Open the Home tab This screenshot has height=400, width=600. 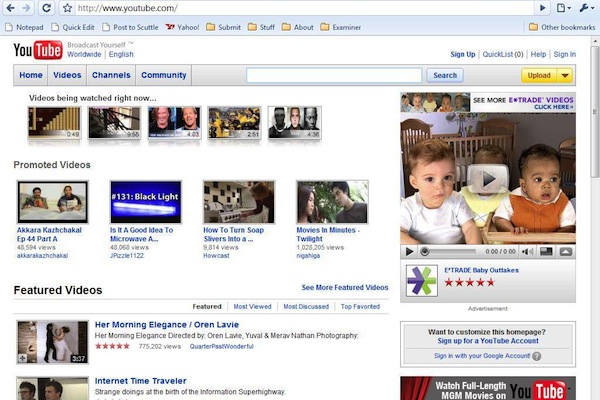[31, 75]
